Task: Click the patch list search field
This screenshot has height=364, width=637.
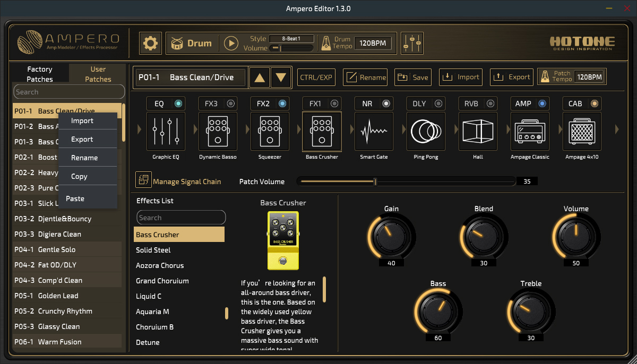Action: click(x=69, y=92)
